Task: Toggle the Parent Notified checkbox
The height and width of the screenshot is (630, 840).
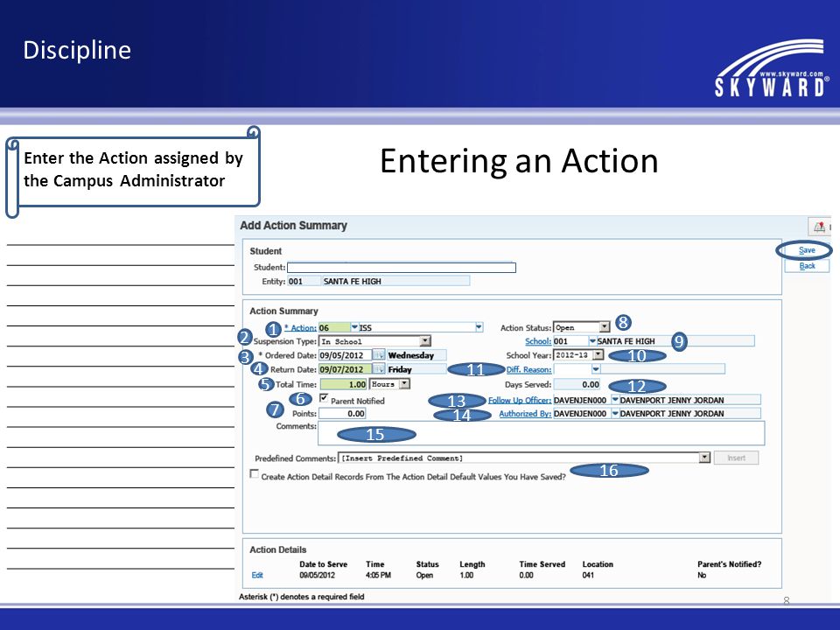Action: click(x=324, y=398)
